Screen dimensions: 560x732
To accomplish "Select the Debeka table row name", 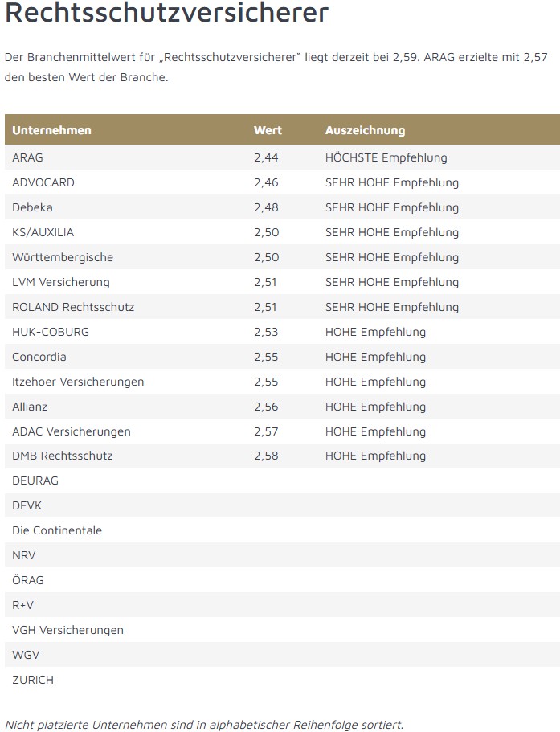I will [32, 207].
